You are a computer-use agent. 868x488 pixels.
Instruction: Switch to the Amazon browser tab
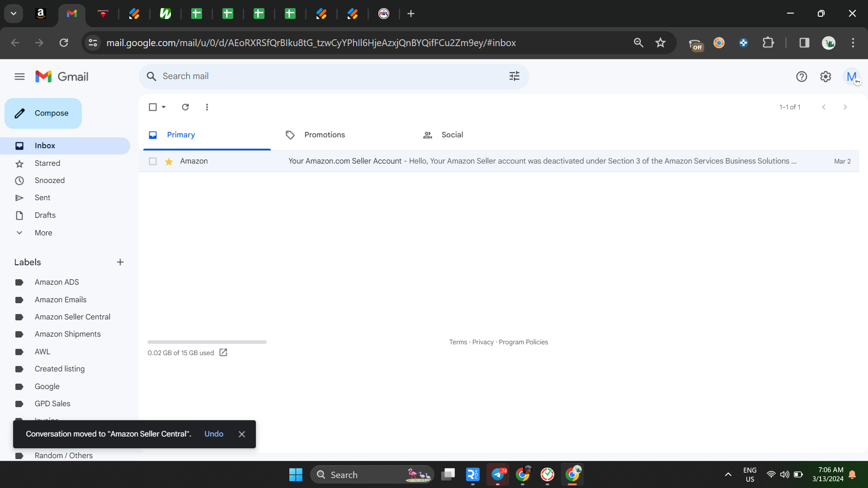41,14
